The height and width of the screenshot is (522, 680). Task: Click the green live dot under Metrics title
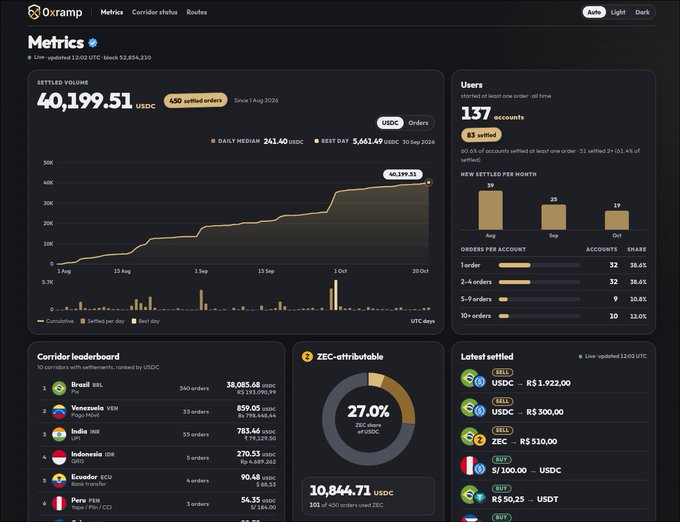29,57
